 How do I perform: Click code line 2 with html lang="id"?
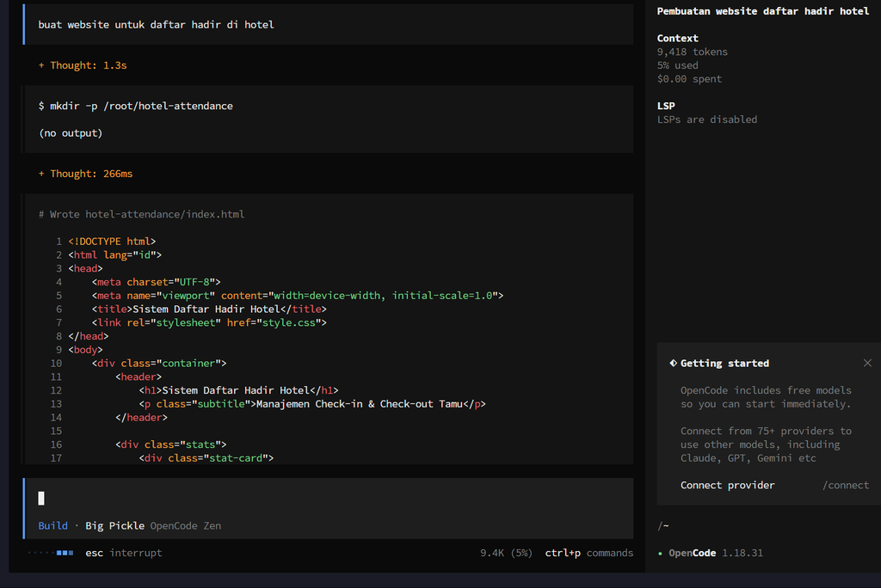pos(114,254)
